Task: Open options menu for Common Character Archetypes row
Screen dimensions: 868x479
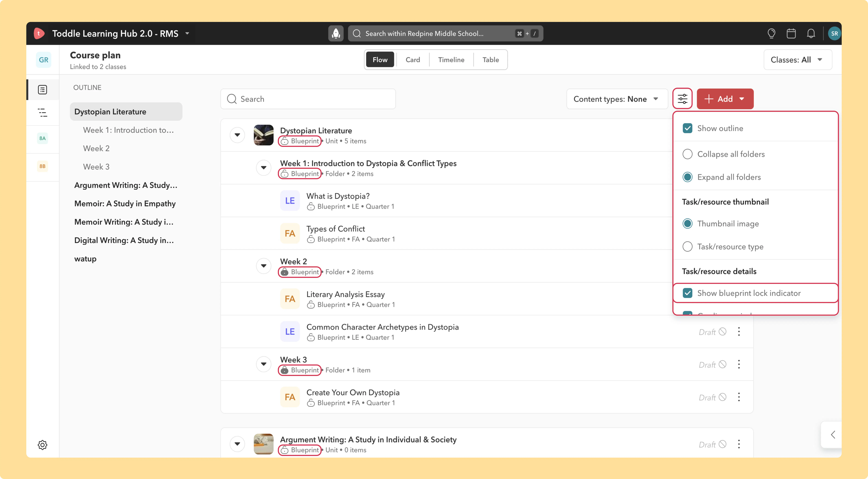Action: pyautogui.click(x=739, y=332)
